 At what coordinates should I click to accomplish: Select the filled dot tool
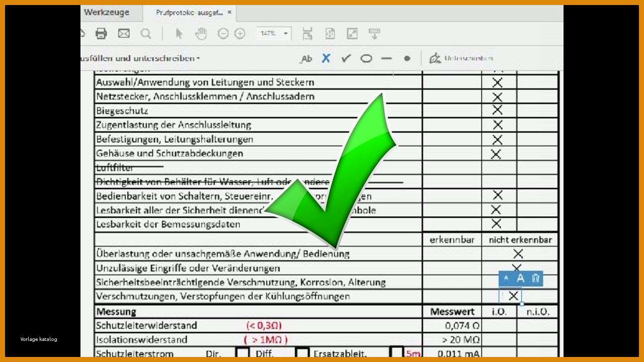(x=407, y=58)
